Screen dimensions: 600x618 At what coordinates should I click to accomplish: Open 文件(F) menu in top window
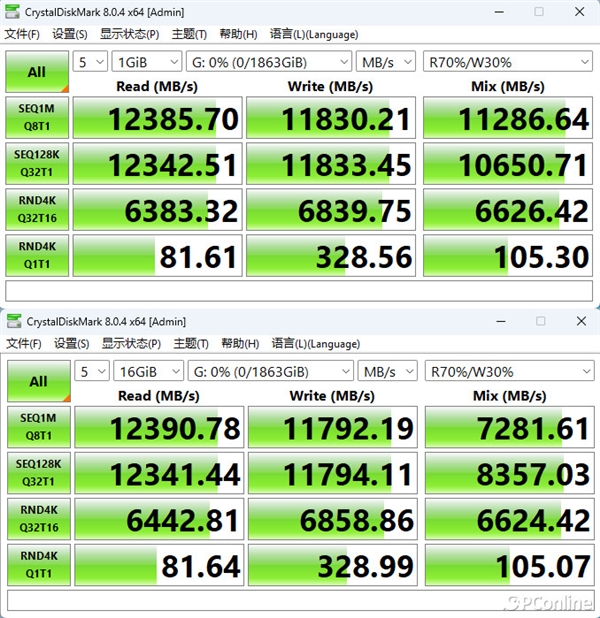coord(22,34)
